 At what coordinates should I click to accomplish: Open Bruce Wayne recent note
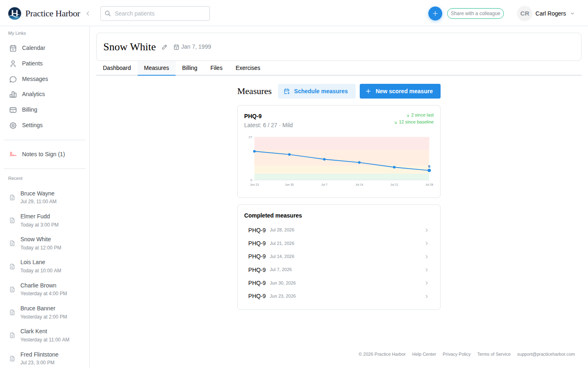pyautogui.click(x=45, y=197)
